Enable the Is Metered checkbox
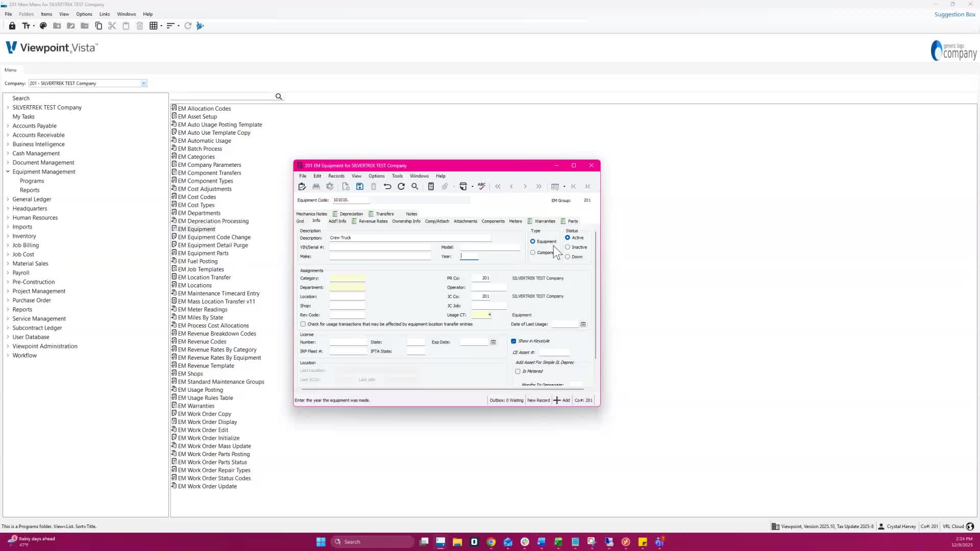Screen dimensions: 980x551 click(x=518, y=371)
